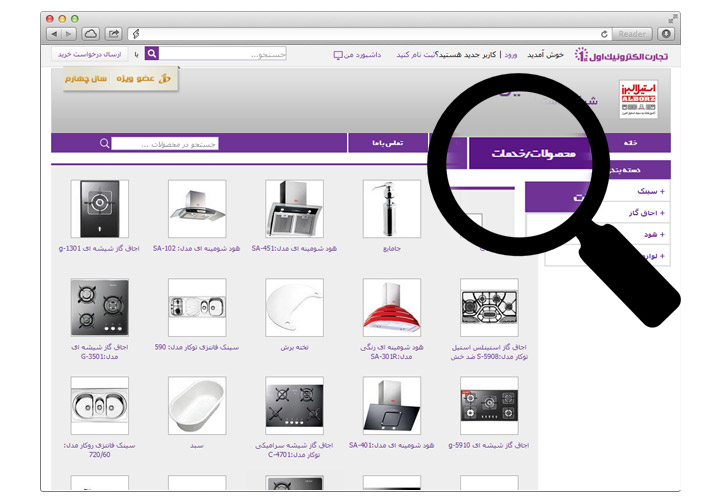Viewport: 704px width, 500px height.
Task: Click the g-5910 اجاق گاز شیشه ای link
Action: point(488,446)
